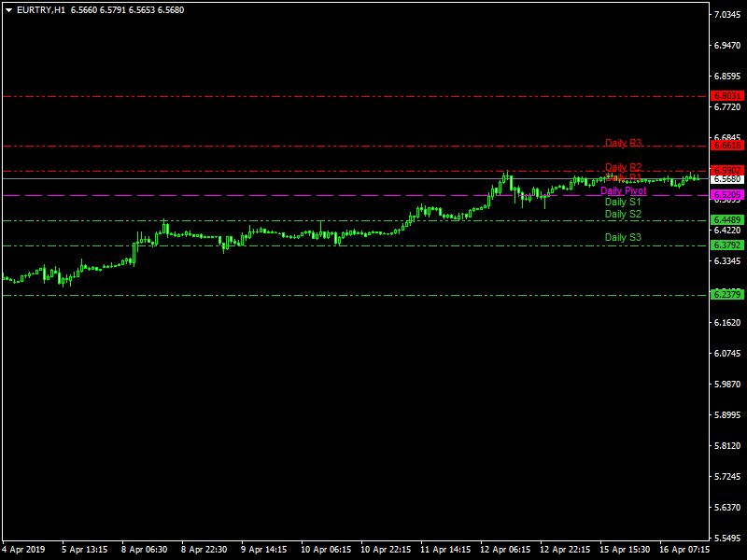Click the 10 Apr 06:15 time axis label
This screenshot has height=560, width=747.
(326, 550)
